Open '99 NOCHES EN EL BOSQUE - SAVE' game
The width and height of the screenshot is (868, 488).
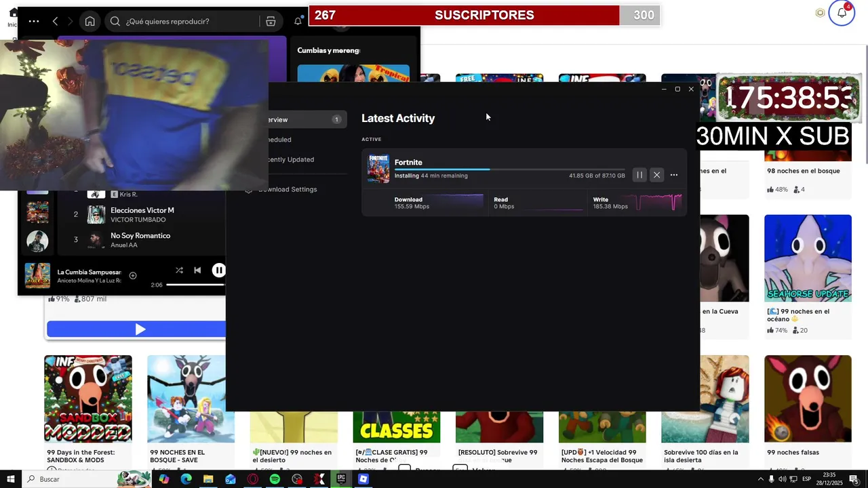coord(191,409)
